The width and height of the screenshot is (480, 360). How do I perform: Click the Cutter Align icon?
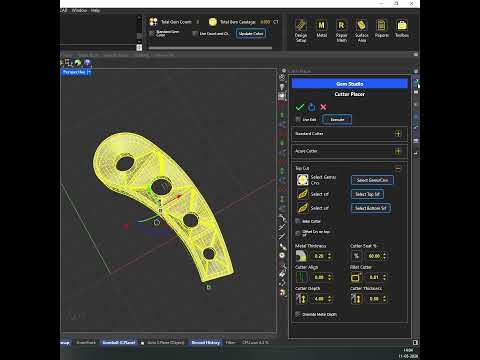click(x=301, y=277)
